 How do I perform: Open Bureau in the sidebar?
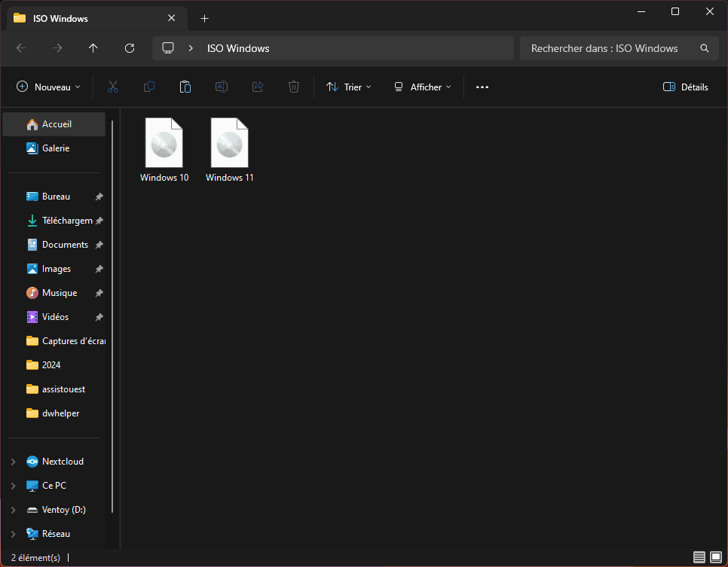click(x=54, y=197)
